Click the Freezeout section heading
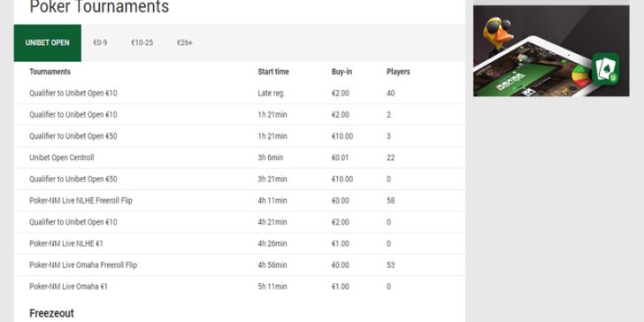 point(51,314)
